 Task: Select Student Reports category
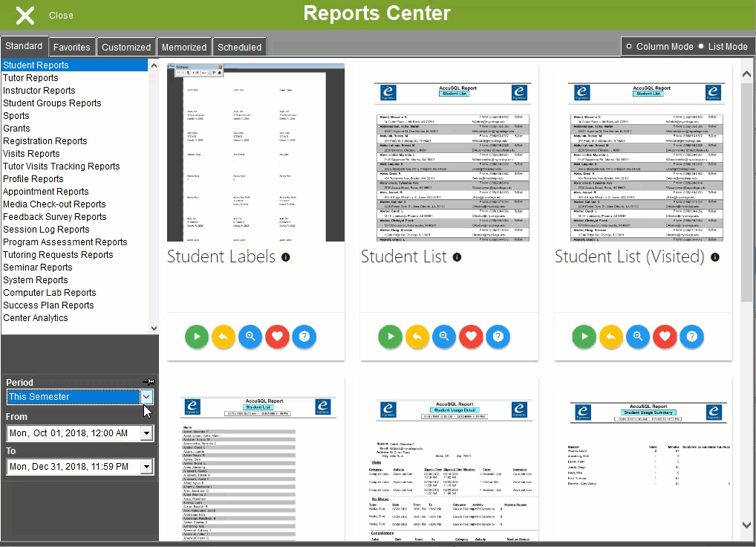click(75, 65)
